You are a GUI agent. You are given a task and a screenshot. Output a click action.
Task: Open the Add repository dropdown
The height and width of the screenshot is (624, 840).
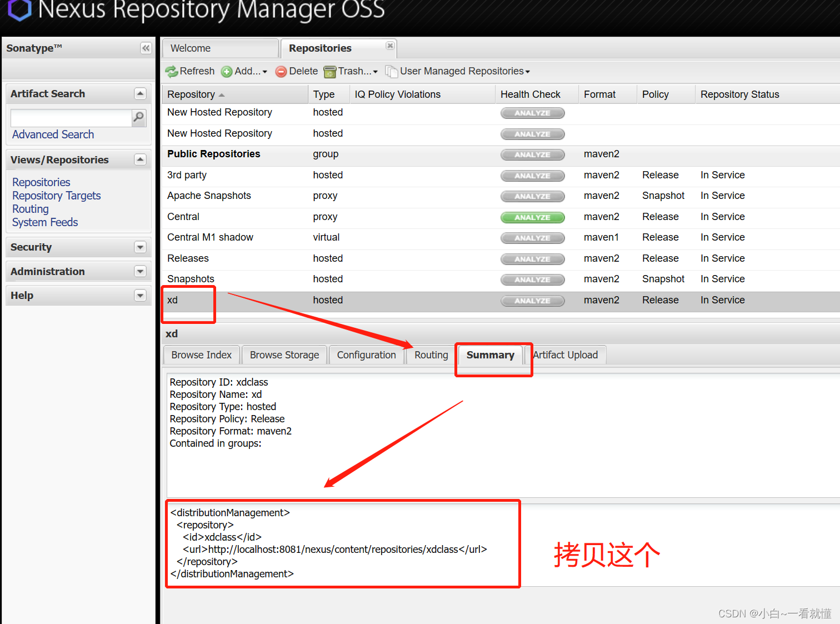pos(244,71)
